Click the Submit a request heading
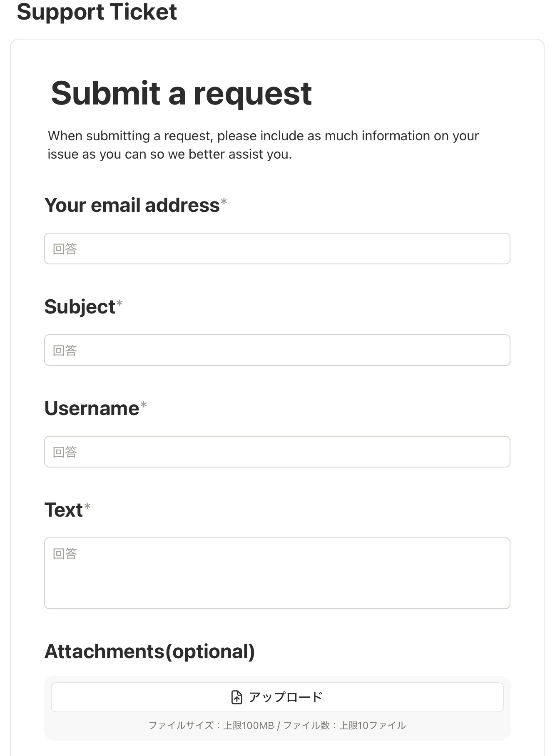555x756 pixels. (x=181, y=93)
